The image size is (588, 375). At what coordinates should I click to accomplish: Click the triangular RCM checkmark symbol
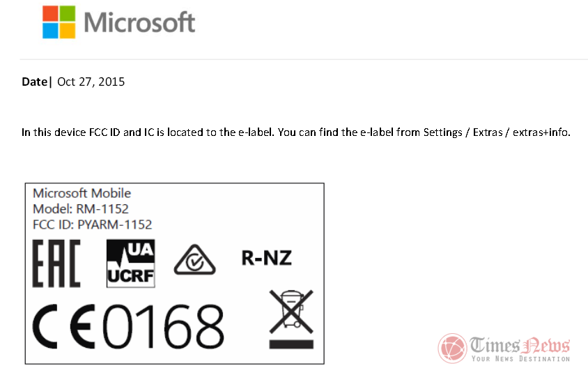195,260
